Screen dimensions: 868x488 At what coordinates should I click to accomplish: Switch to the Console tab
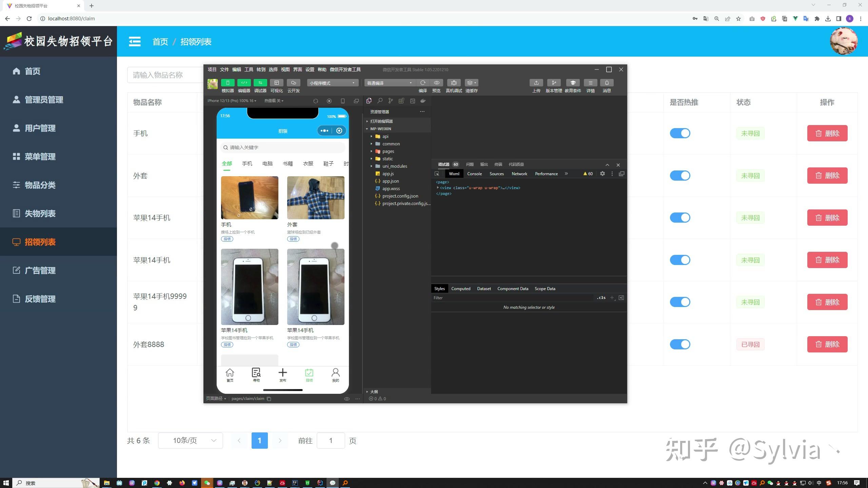click(474, 174)
